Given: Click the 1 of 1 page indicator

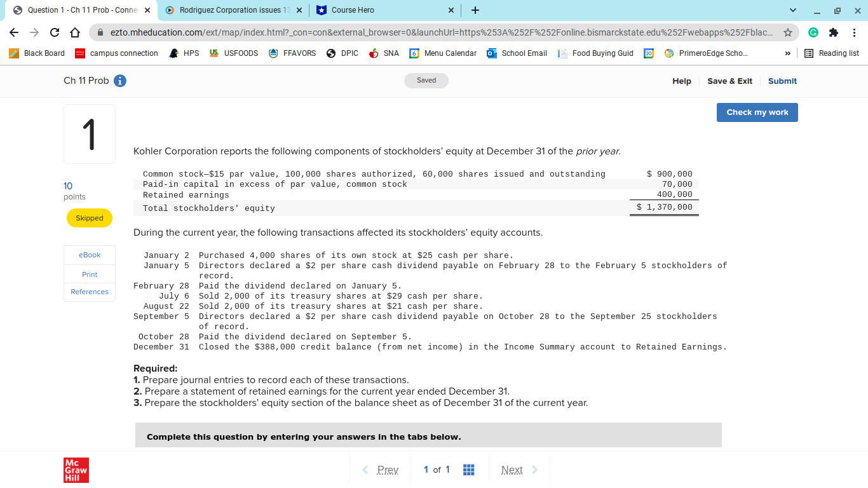Looking at the screenshot, I should tap(436, 469).
